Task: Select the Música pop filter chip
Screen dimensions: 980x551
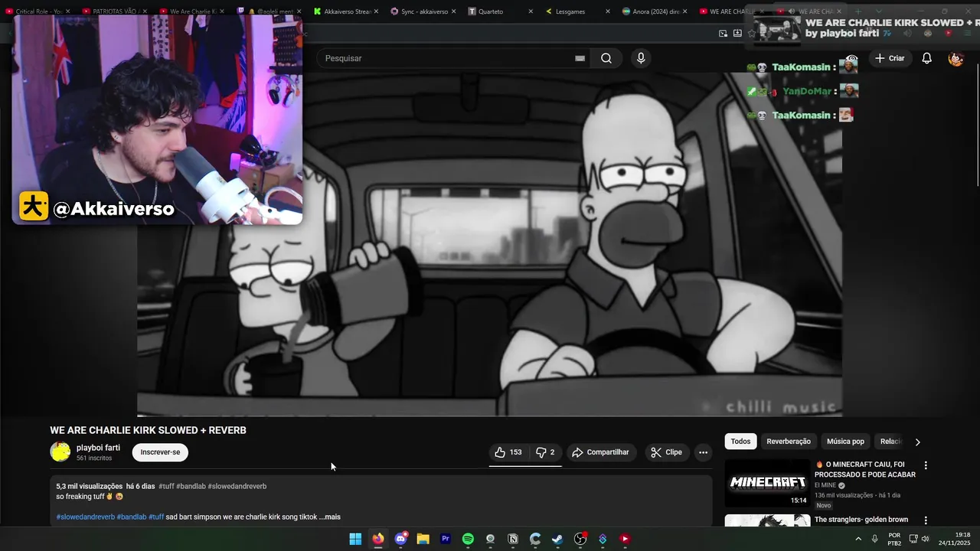Action: [845, 442]
